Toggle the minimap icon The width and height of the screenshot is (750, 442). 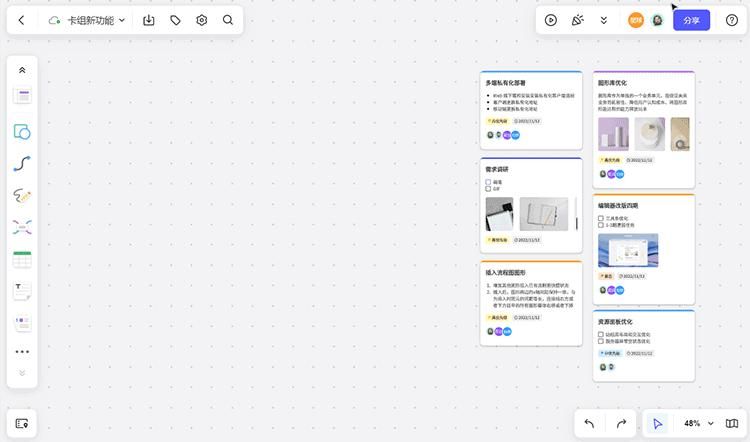(731, 423)
